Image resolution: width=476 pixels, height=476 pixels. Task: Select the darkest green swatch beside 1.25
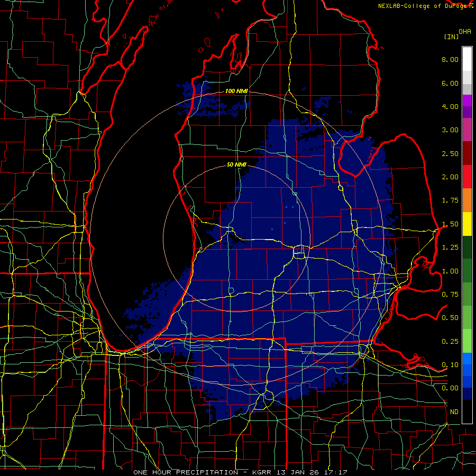(x=467, y=247)
